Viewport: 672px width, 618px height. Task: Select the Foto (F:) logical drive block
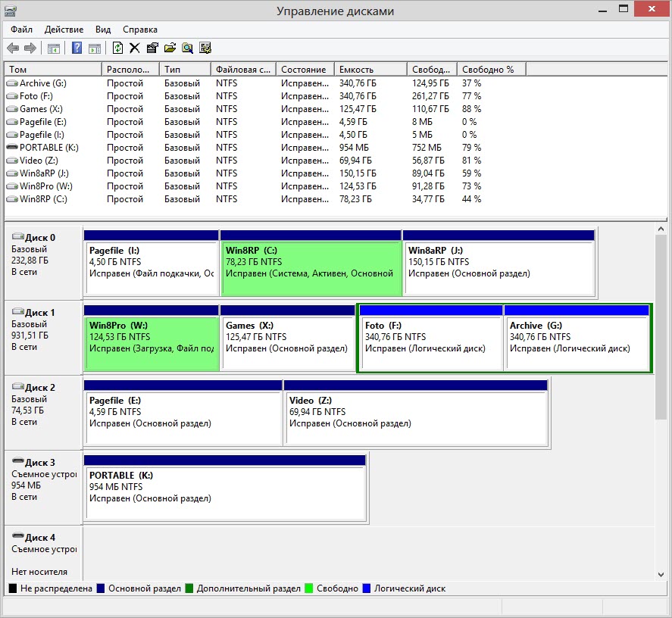[431, 344]
